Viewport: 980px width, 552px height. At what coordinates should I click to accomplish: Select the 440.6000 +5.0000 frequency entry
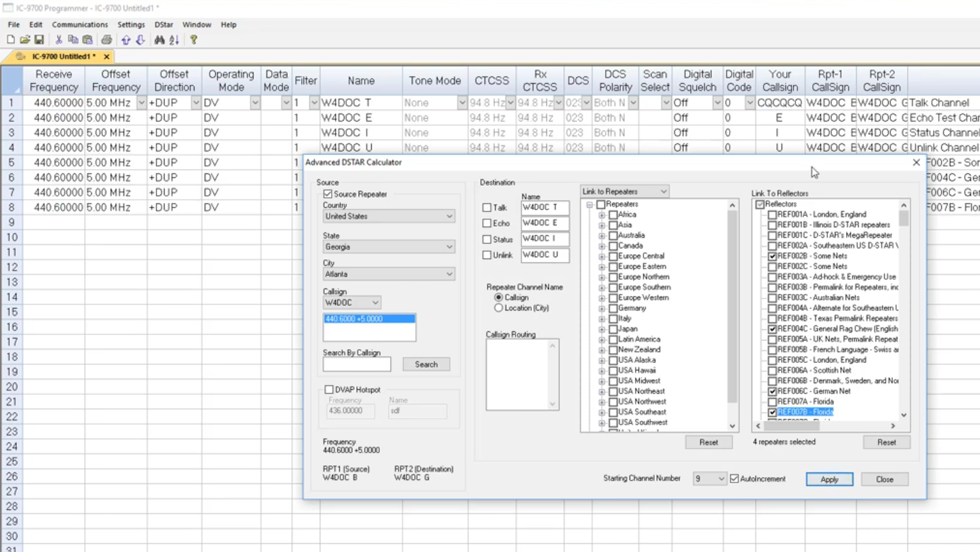pos(369,319)
